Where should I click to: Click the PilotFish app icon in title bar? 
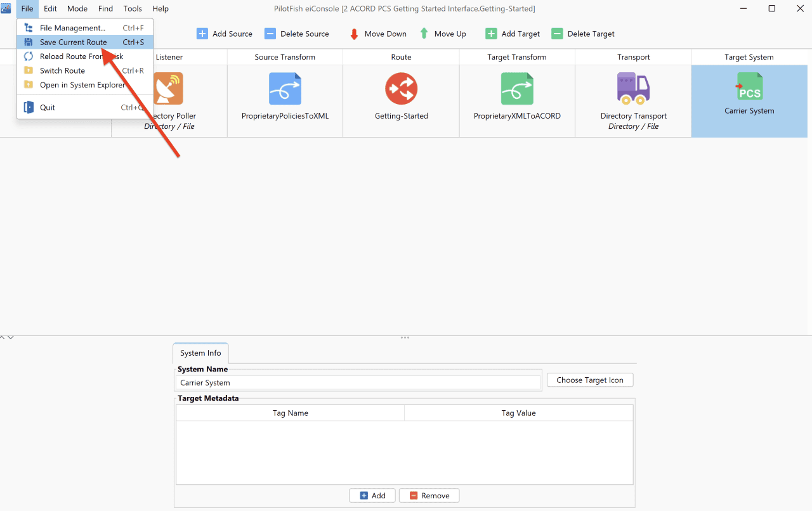[x=6, y=8]
